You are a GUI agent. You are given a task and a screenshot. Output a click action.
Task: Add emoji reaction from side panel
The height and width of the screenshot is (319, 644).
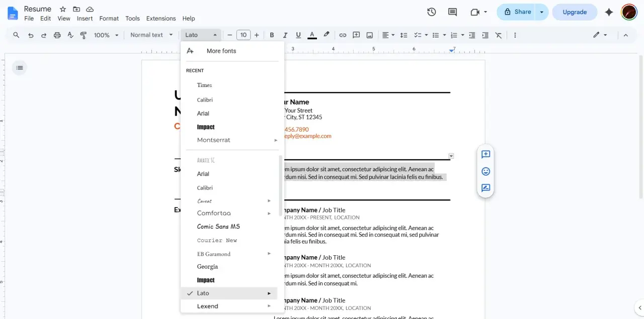coord(486,171)
